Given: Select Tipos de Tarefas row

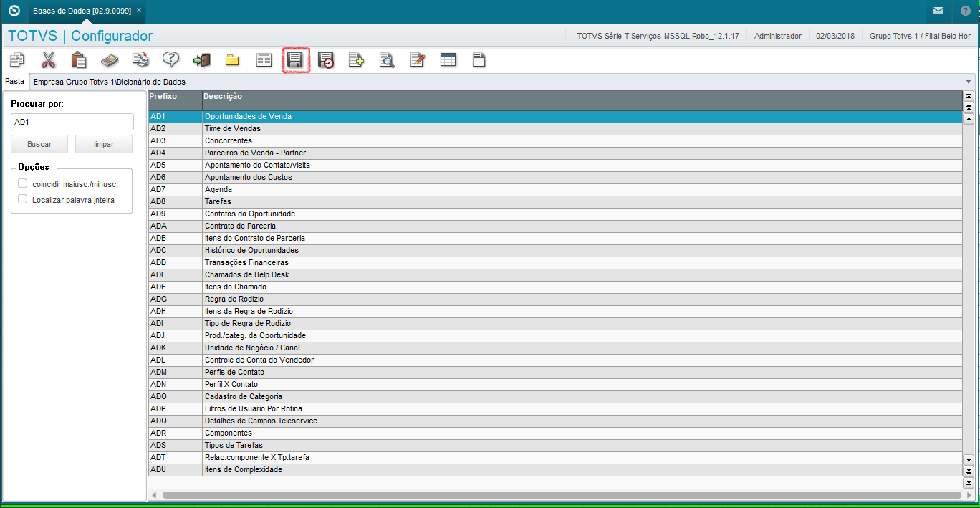Looking at the screenshot, I should [554, 445].
